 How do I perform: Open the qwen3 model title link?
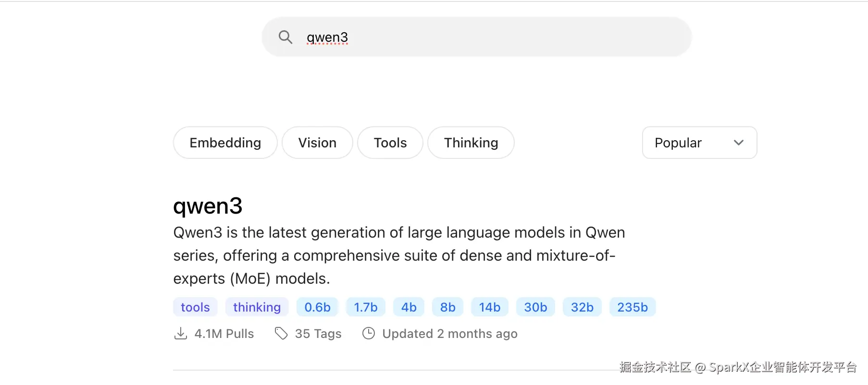point(208,206)
